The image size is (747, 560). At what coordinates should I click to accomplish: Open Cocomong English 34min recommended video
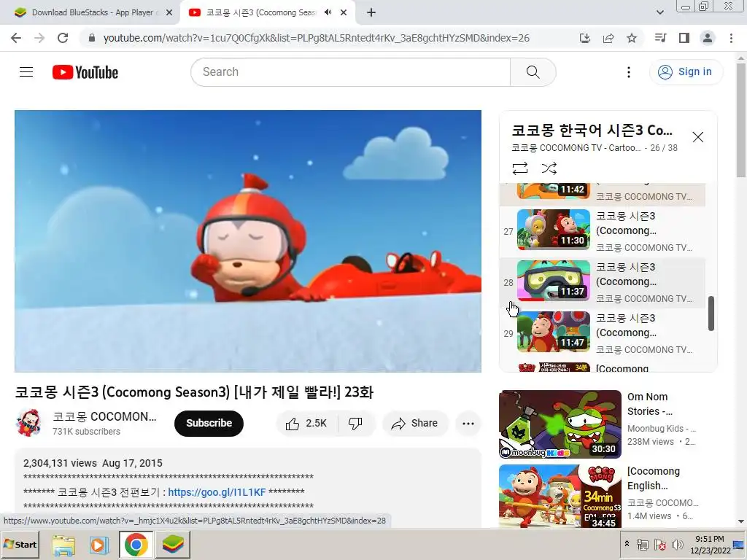[560, 496]
